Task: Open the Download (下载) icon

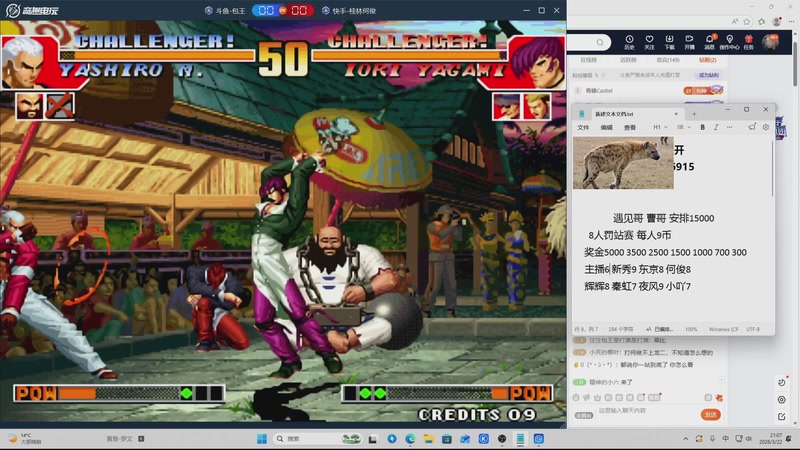Action: tap(669, 42)
